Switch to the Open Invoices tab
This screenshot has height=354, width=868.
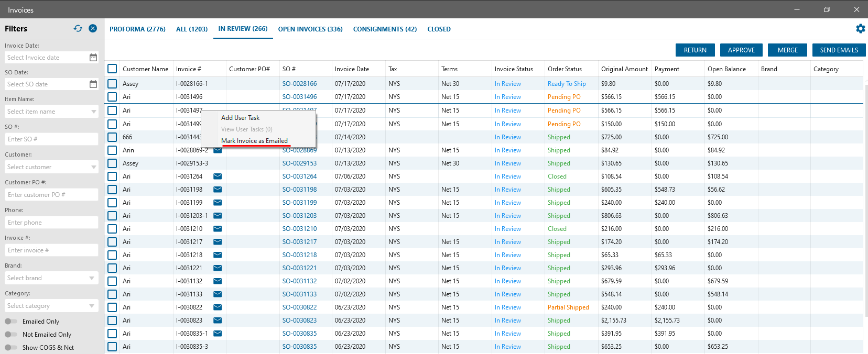pos(310,29)
